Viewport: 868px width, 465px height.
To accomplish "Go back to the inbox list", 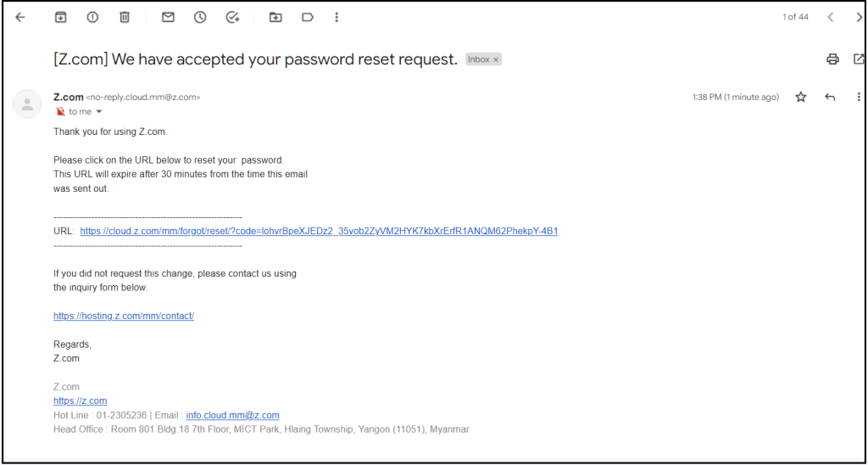I will pyautogui.click(x=20, y=17).
